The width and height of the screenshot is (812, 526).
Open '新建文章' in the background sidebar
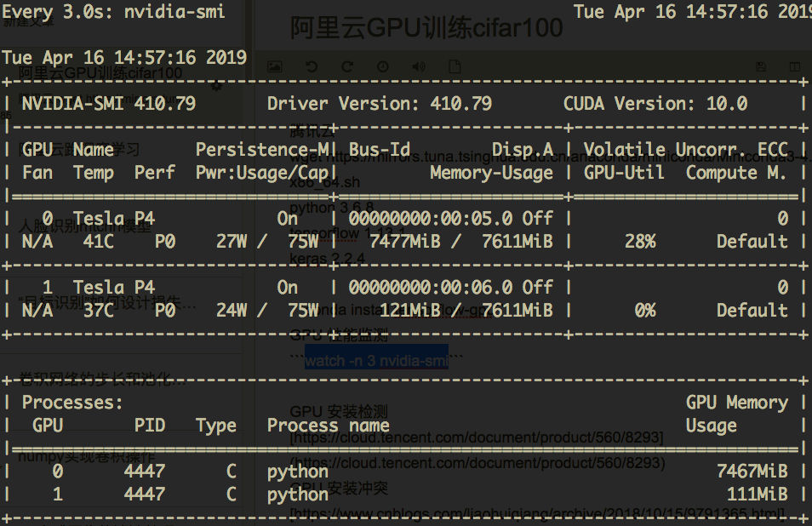[28, 21]
